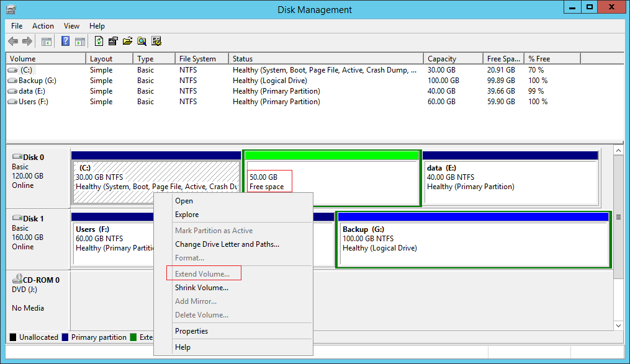
Task: Click the black Unallocated legend swatch
Action: coord(13,337)
